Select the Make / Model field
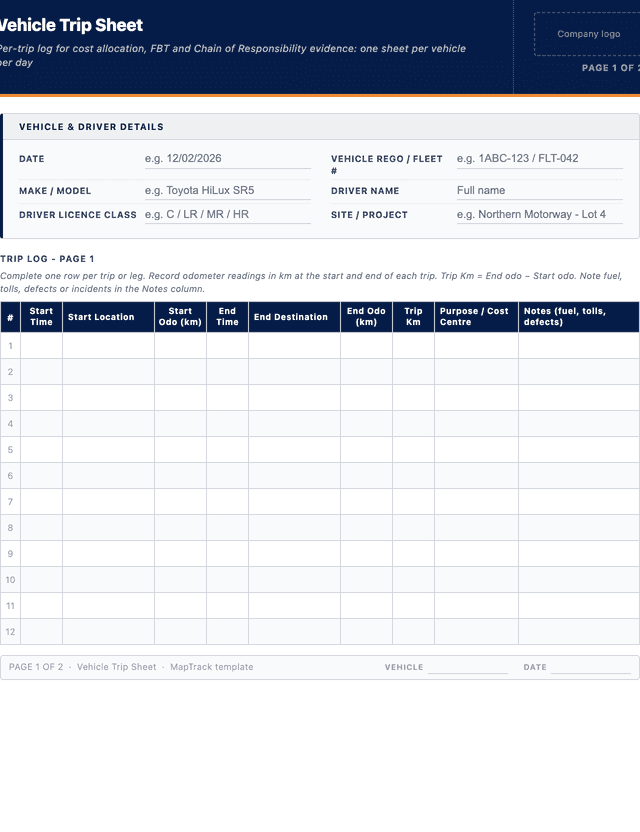This screenshot has width=640, height=832. tap(228, 190)
